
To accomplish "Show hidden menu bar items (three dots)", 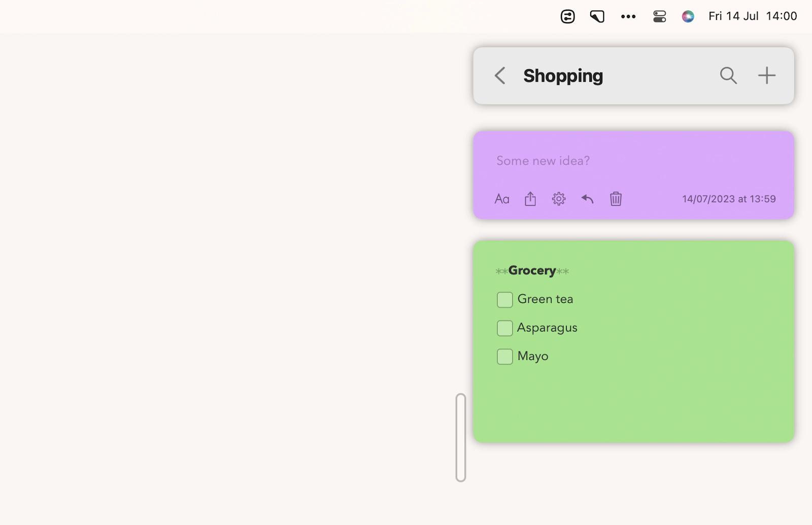I will pyautogui.click(x=628, y=17).
